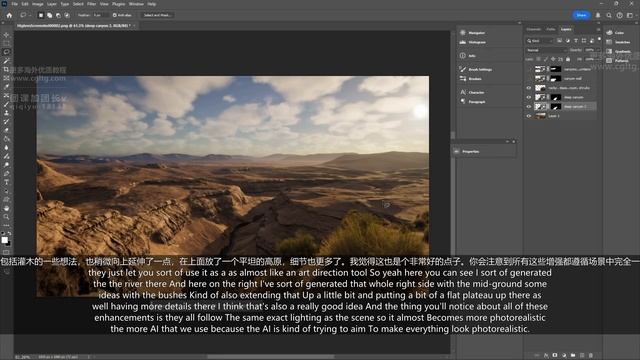Expand the collapsed icon panel dock arrows

519,23
